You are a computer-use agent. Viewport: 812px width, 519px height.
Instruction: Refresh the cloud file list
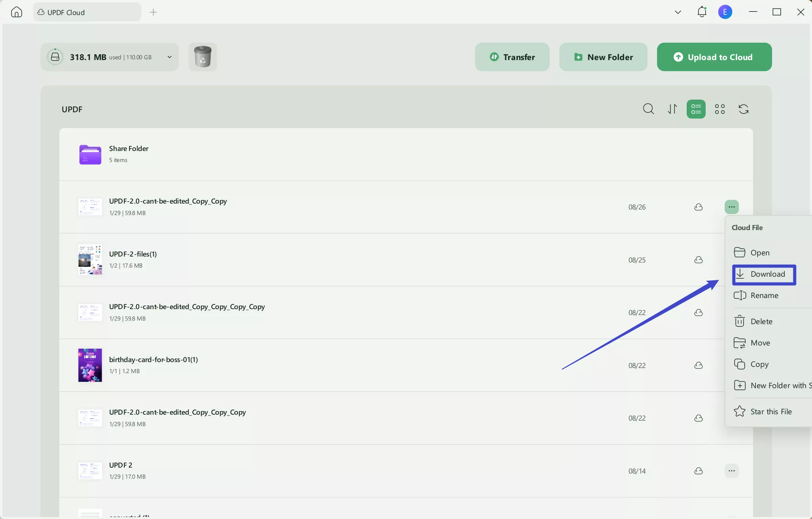[x=743, y=109]
